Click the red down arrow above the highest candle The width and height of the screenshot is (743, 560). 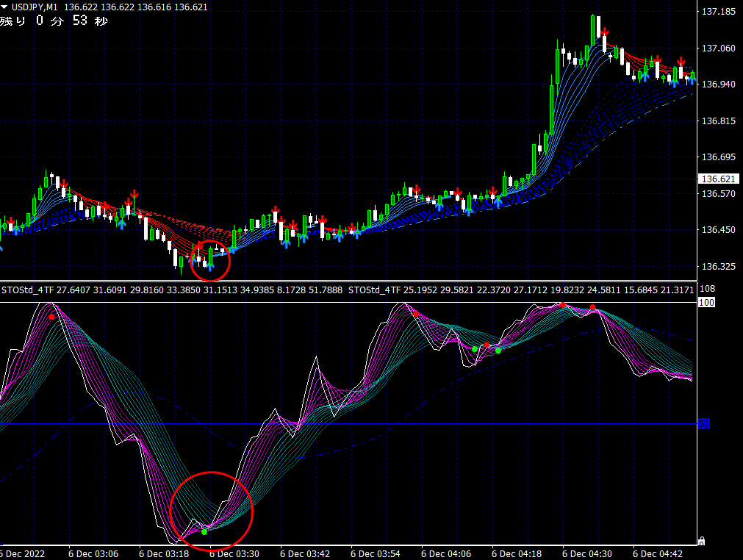[605, 33]
